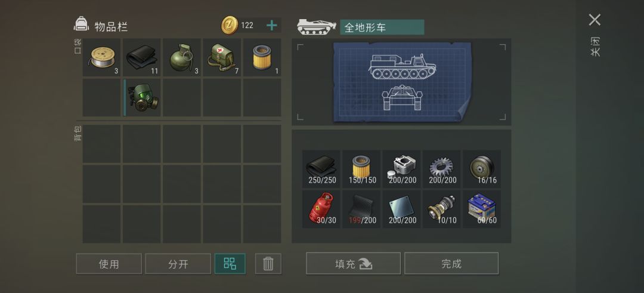The image size is (644, 293).
Task: Toggle the inventory sort grid button
Action: [x=230, y=263]
